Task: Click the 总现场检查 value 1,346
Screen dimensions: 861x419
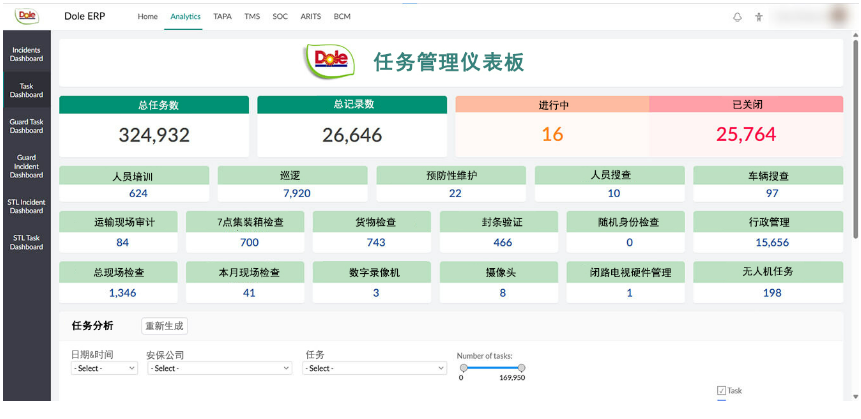Action: tap(122, 293)
